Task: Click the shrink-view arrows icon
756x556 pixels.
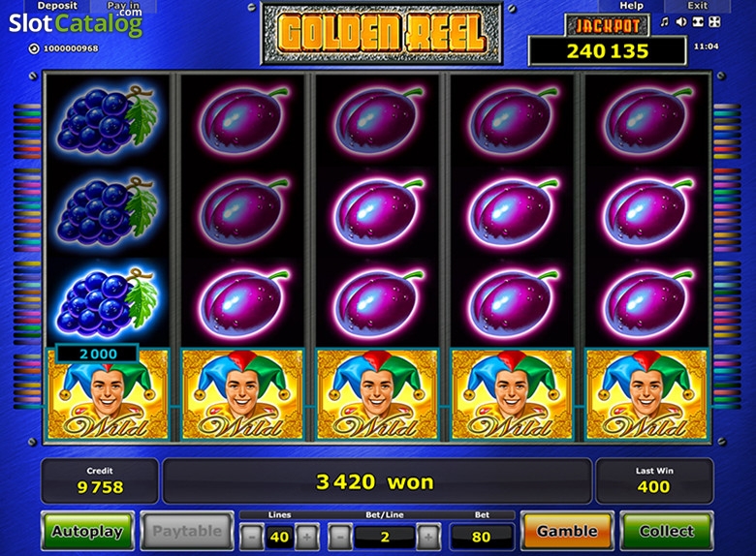Action: click(698, 22)
